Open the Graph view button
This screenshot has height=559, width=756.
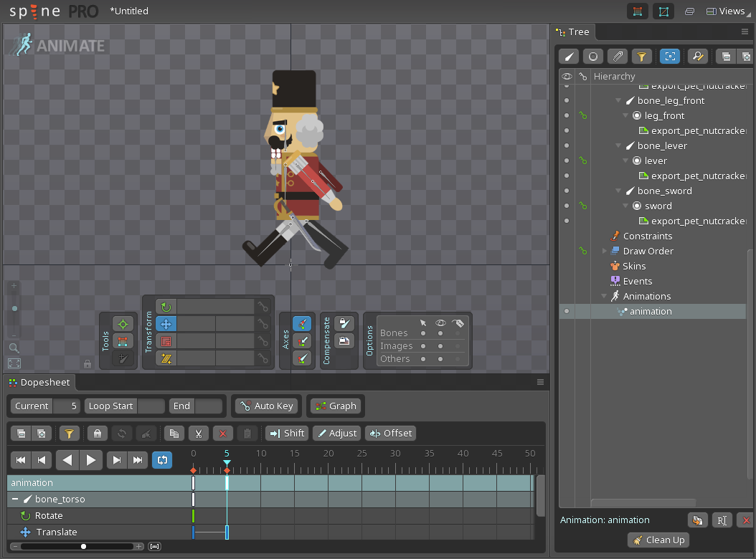tap(335, 406)
